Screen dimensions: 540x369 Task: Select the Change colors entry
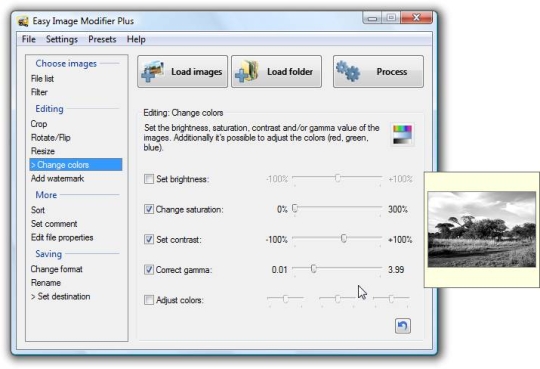(76, 165)
